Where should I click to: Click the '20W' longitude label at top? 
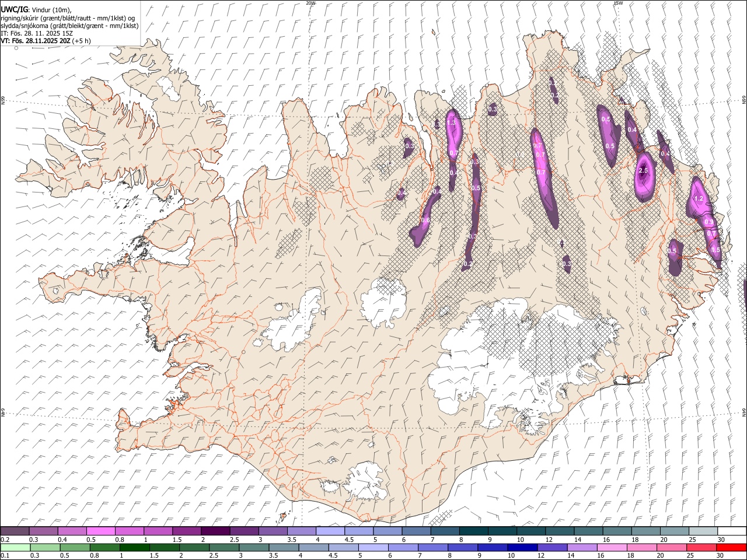point(310,3)
